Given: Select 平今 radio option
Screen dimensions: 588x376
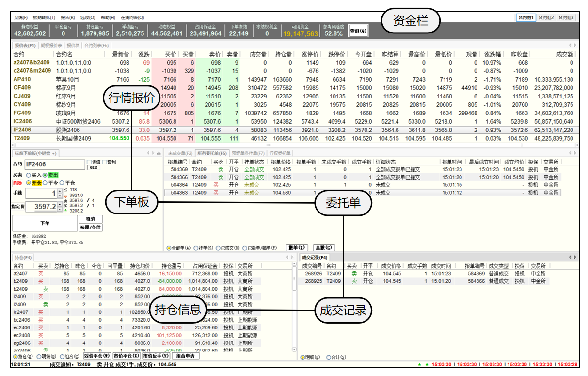Looking at the screenshot, I should click(45, 183).
